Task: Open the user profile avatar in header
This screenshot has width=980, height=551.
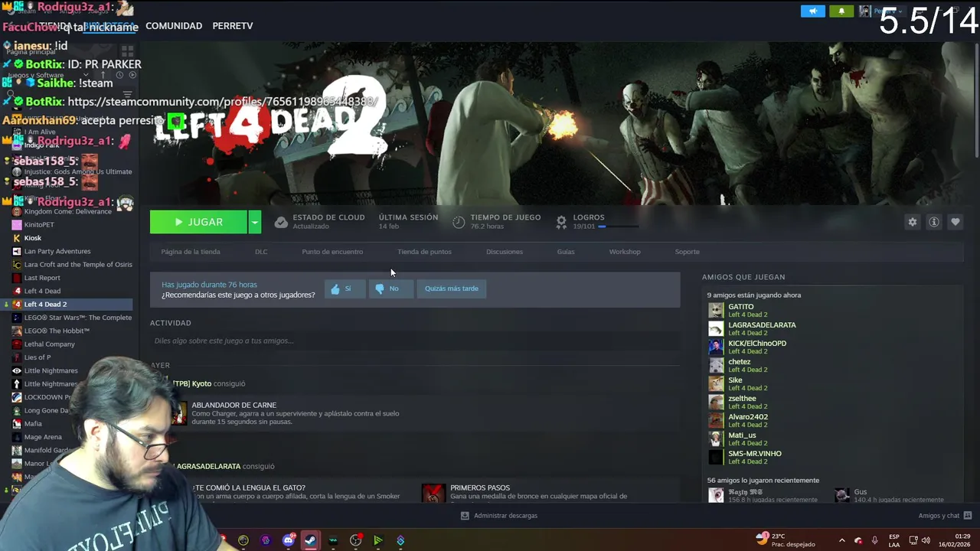Action: pos(864,11)
